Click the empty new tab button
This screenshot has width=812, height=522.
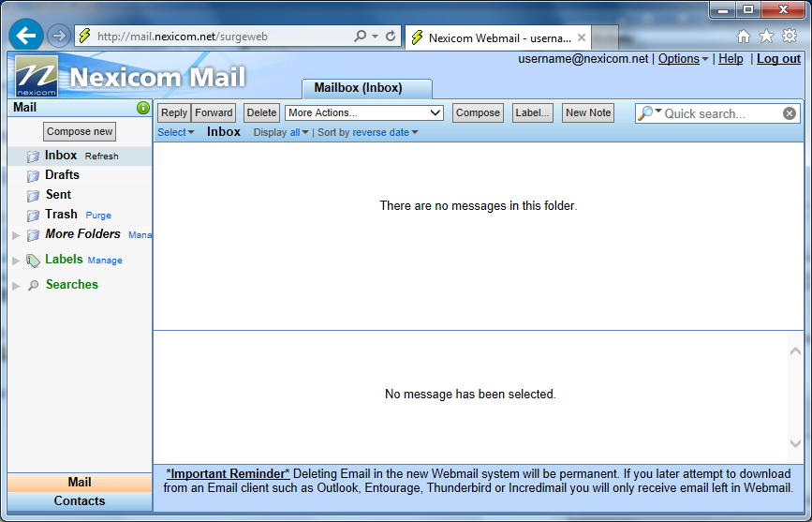tap(605, 37)
